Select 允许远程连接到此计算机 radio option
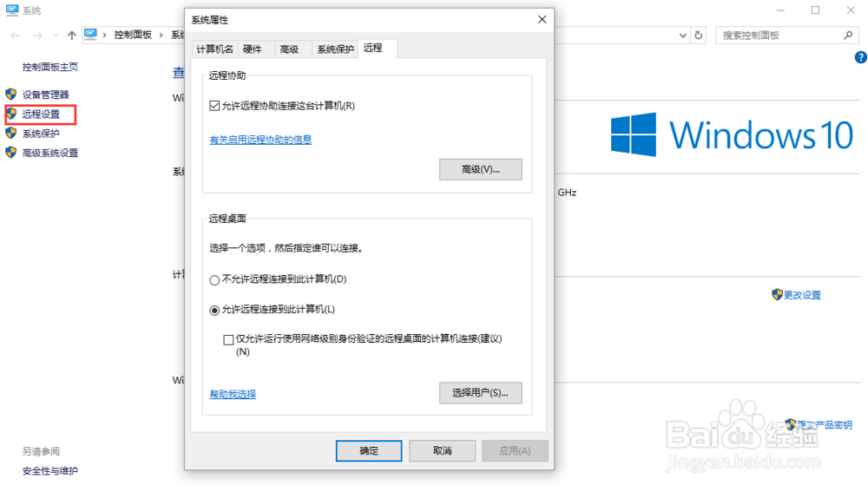868x492 pixels. [x=214, y=310]
